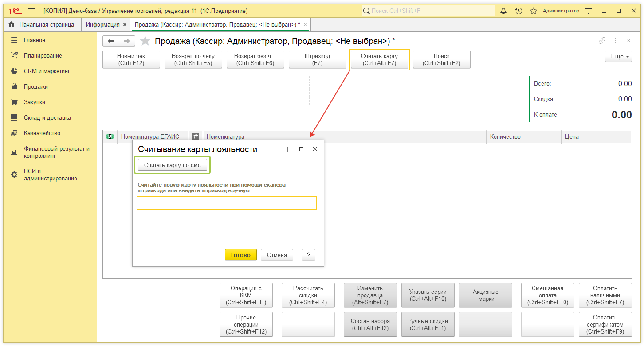Open dialog's three-dot options menu
This screenshot has height=346, width=644.
[287, 149]
